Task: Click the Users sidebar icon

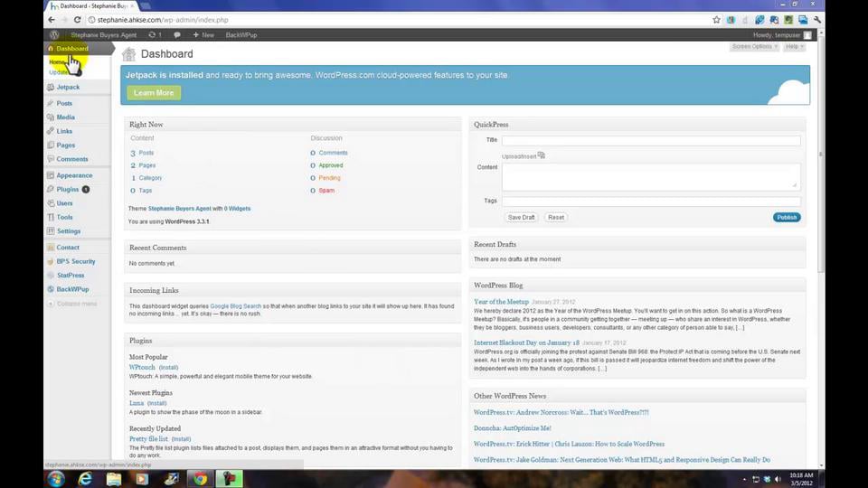Action: click(51, 203)
